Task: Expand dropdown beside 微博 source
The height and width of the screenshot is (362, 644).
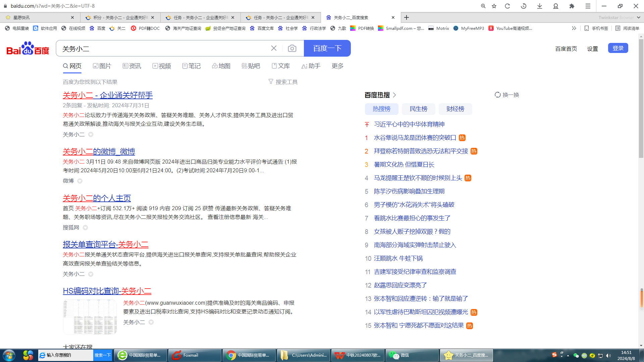Action: tap(80, 181)
